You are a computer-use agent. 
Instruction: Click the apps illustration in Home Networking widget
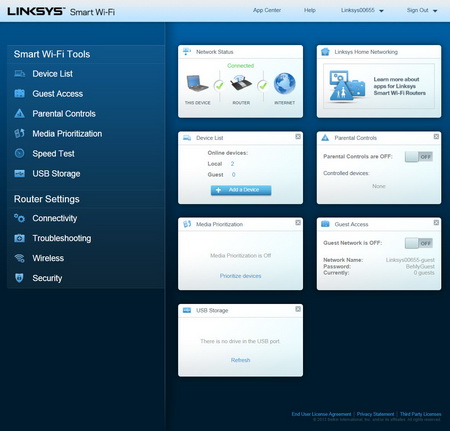click(x=347, y=86)
